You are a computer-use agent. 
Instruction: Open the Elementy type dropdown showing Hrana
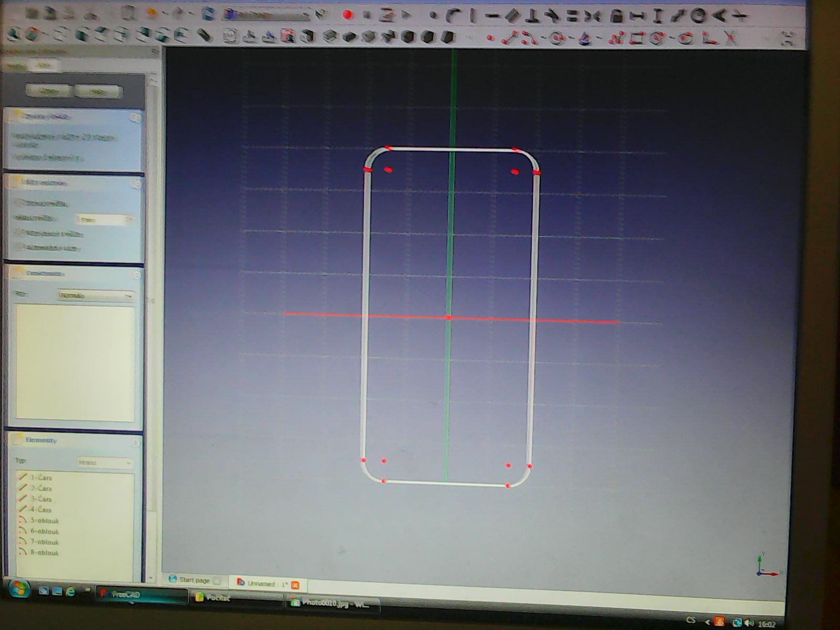105,463
